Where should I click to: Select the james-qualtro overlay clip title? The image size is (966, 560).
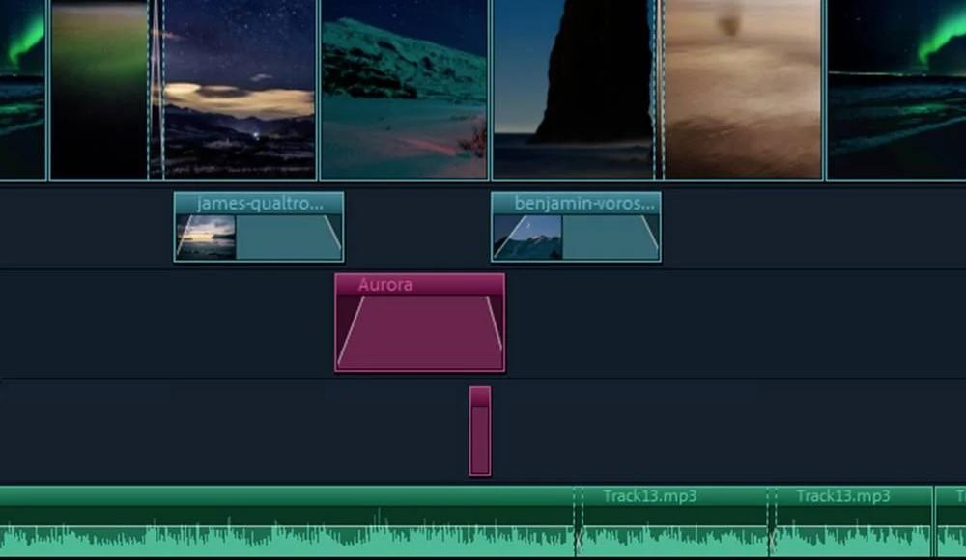[258, 204]
